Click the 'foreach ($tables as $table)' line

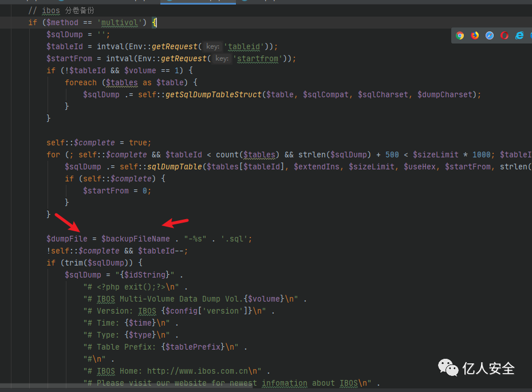pos(131,83)
